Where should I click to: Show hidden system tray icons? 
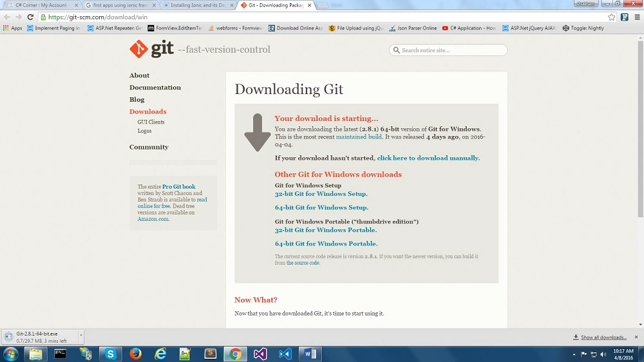tap(574, 354)
